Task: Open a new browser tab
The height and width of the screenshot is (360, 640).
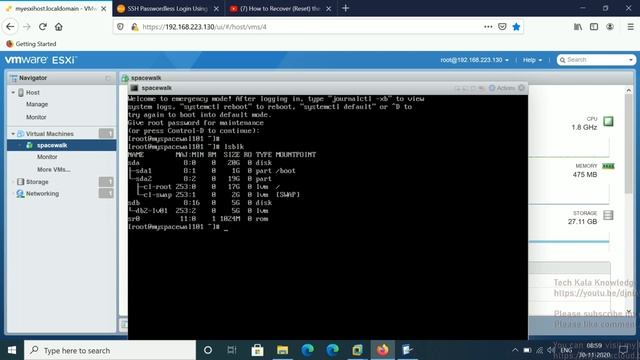Action: click(345, 8)
